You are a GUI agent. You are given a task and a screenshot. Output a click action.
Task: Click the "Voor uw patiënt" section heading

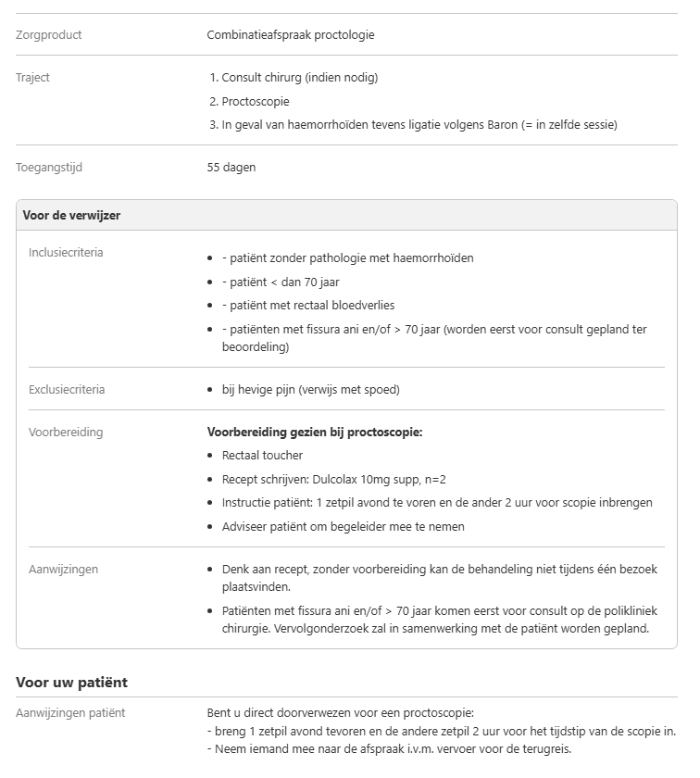click(x=71, y=683)
